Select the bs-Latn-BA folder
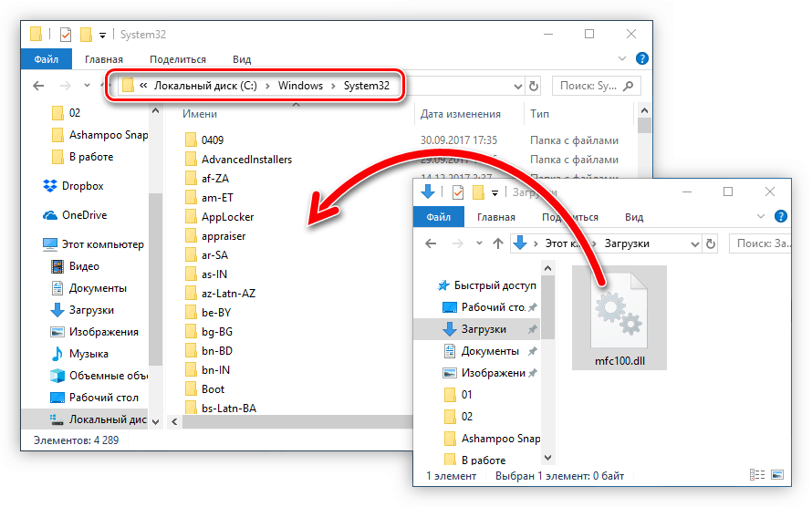This screenshot has height=507, width=812. [x=221, y=408]
